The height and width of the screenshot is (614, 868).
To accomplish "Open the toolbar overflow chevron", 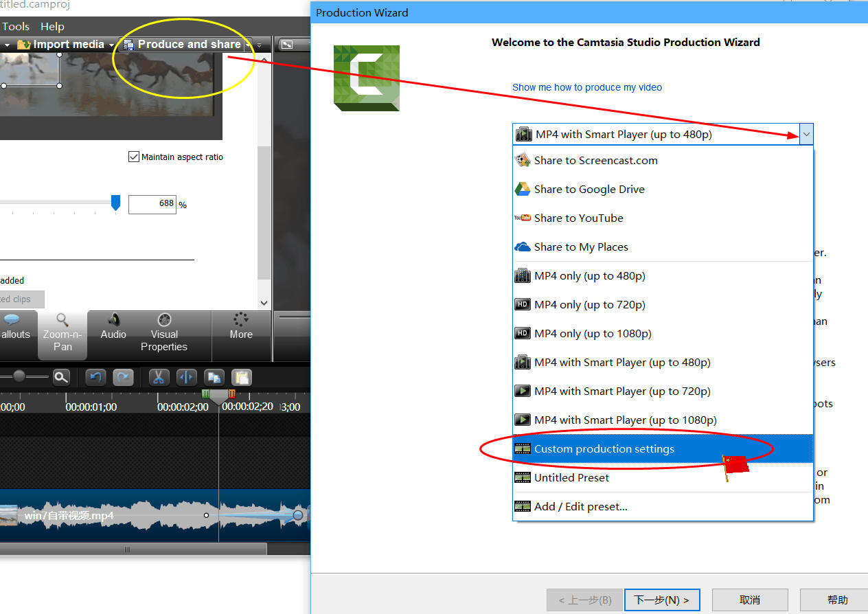I will pyautogui.click(x=260, y=45).
